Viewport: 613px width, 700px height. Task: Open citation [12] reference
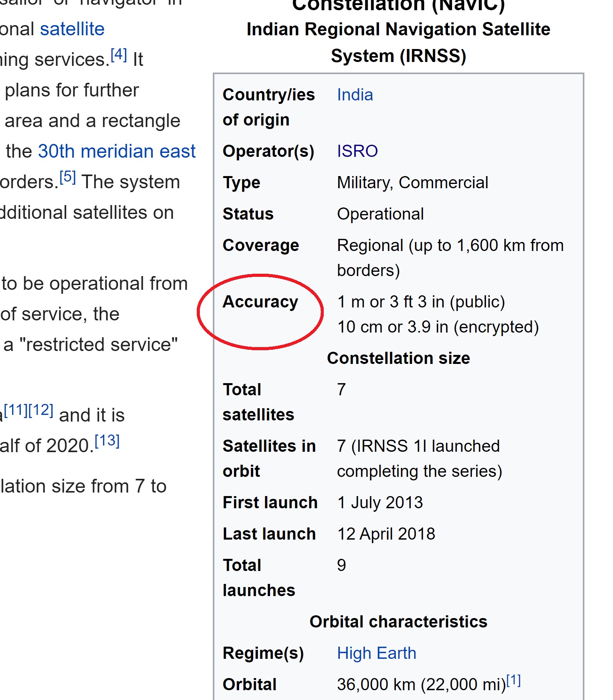pyautogui.click(x=41, y=410)
